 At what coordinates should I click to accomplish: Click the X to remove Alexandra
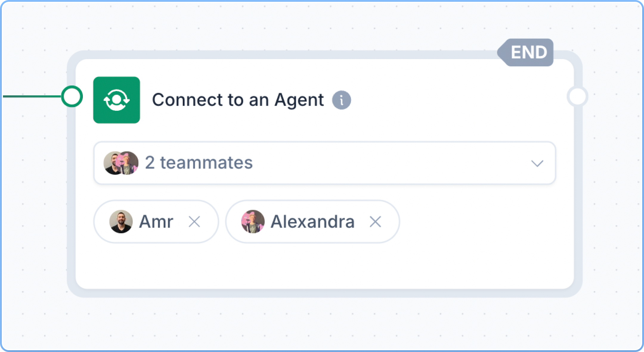(376, 222)
